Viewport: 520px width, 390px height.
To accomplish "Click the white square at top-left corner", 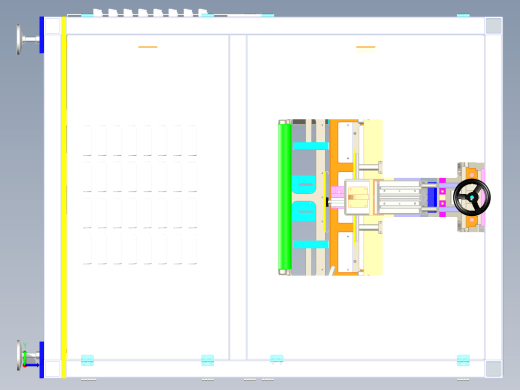I will (52, 26).
